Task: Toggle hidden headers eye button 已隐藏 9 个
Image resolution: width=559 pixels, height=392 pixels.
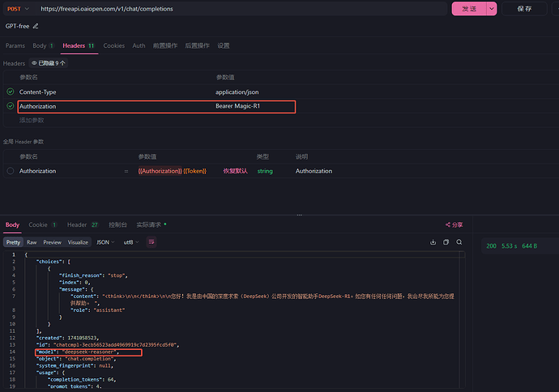Action: coord(49,63)
